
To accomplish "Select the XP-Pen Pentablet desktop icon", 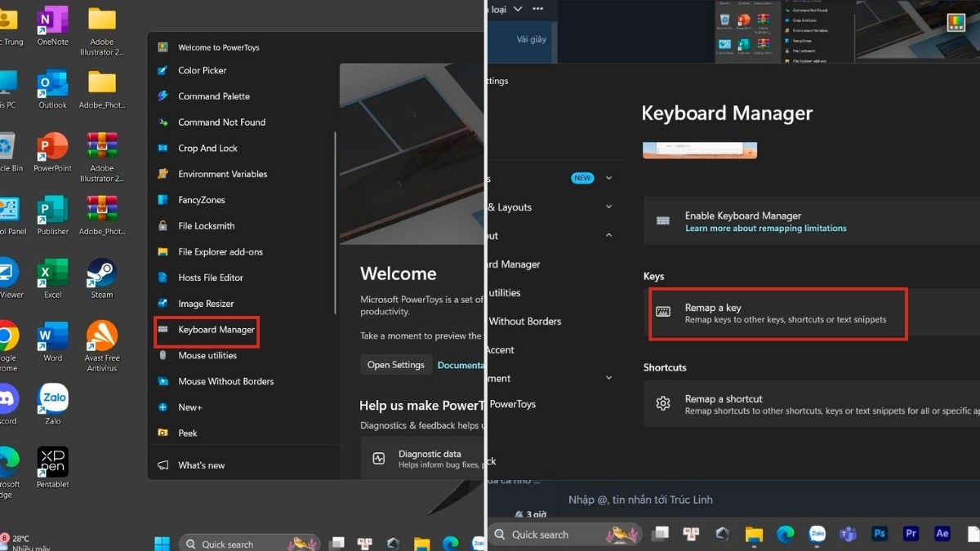I will pos(53,469).
